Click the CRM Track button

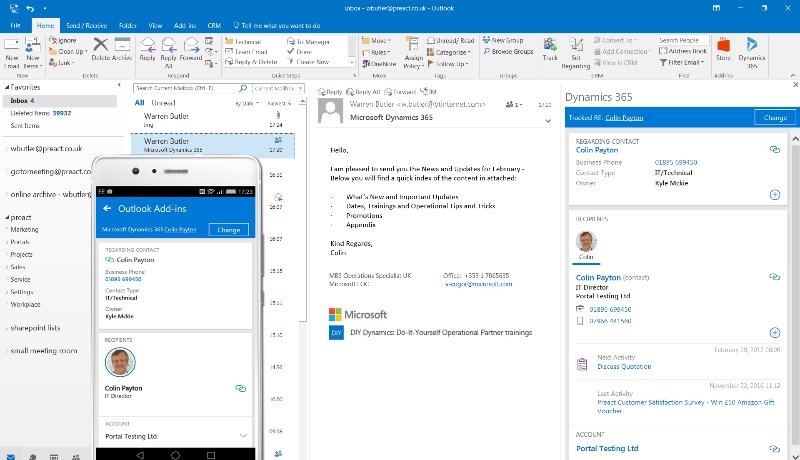tap(550, 49)
